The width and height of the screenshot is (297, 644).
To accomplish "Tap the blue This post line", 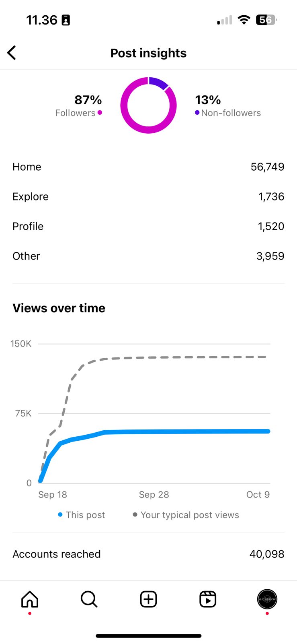I will [x=181, y=431].
